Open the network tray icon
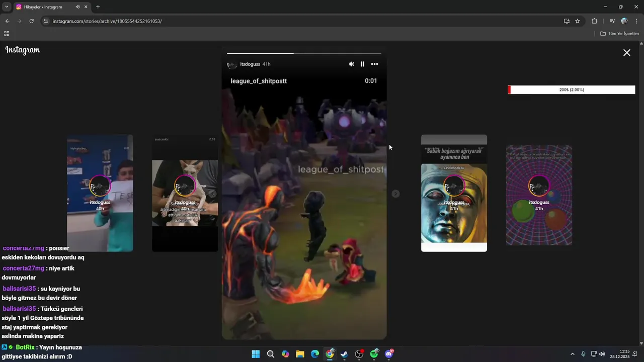Viewport: 644px width, 362px height. (x=594, y=354)
